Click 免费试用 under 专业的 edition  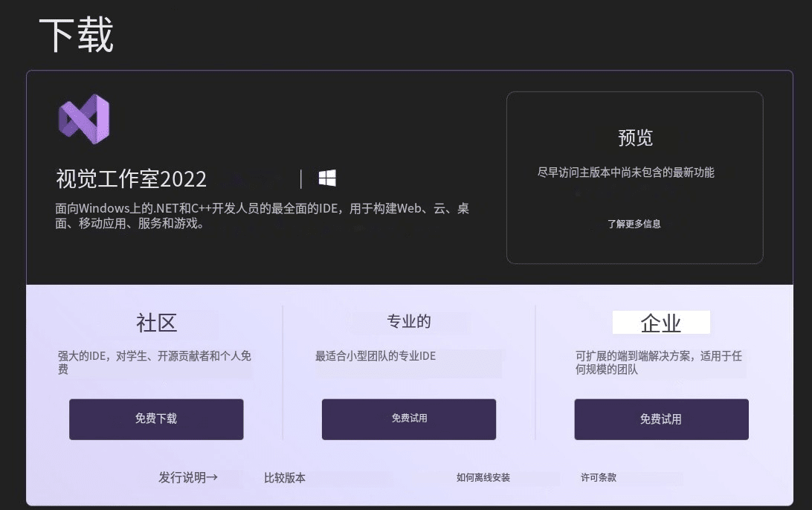coord(409,419)
